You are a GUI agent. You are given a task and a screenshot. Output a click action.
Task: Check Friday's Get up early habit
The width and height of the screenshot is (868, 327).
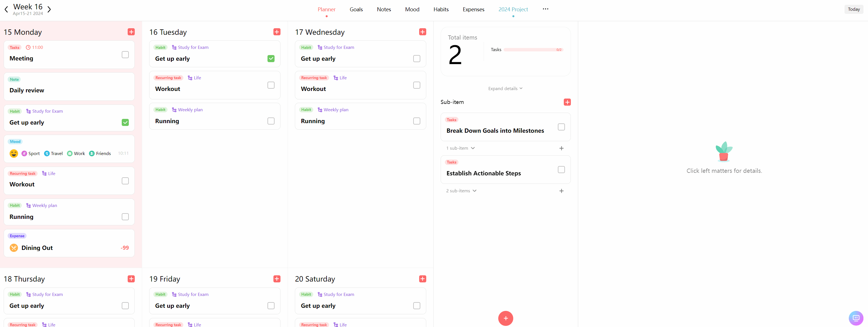[271, 306]
